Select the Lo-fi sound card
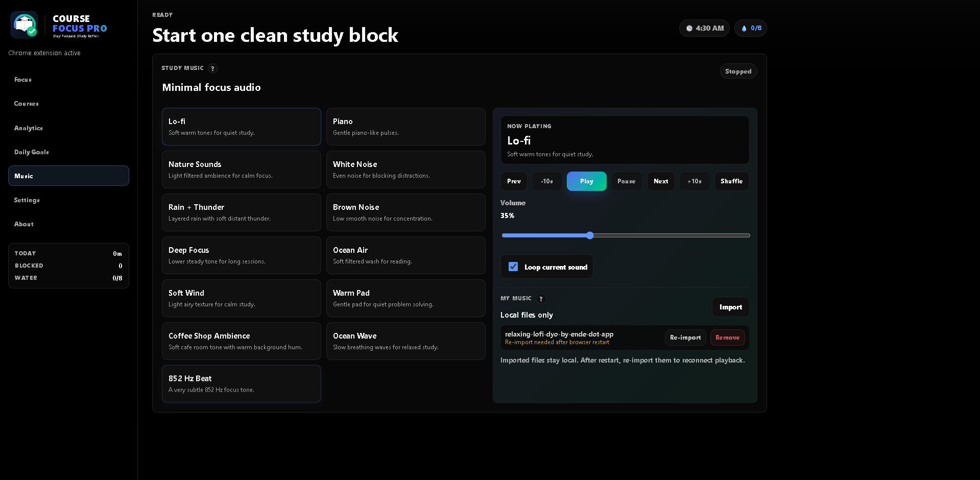This screenshot has height=480, width=980. (242, 127)
